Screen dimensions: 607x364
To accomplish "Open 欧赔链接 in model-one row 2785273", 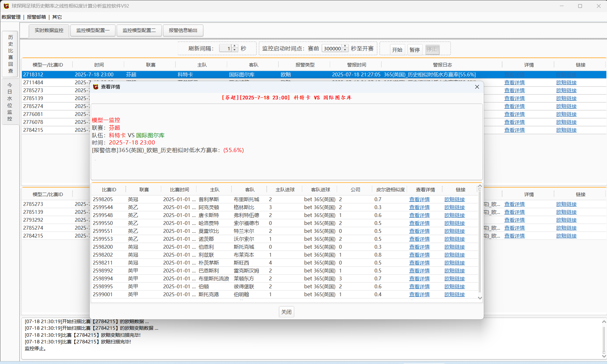I will [566, 91].
